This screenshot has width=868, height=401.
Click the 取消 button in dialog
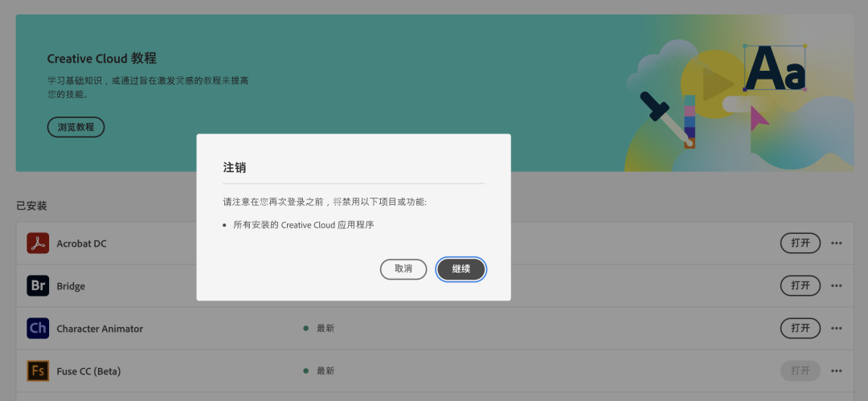[x=403, y=269]
